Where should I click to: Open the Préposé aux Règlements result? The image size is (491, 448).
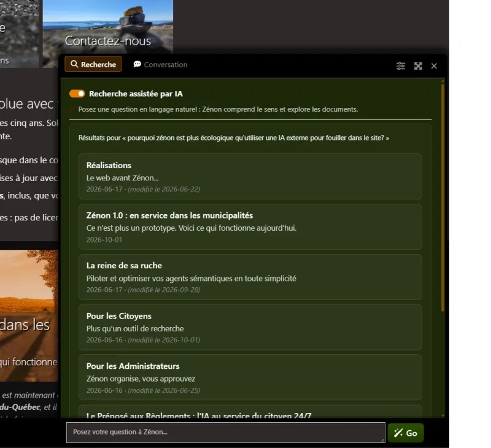pyautogui.click(x=250, y=412)
